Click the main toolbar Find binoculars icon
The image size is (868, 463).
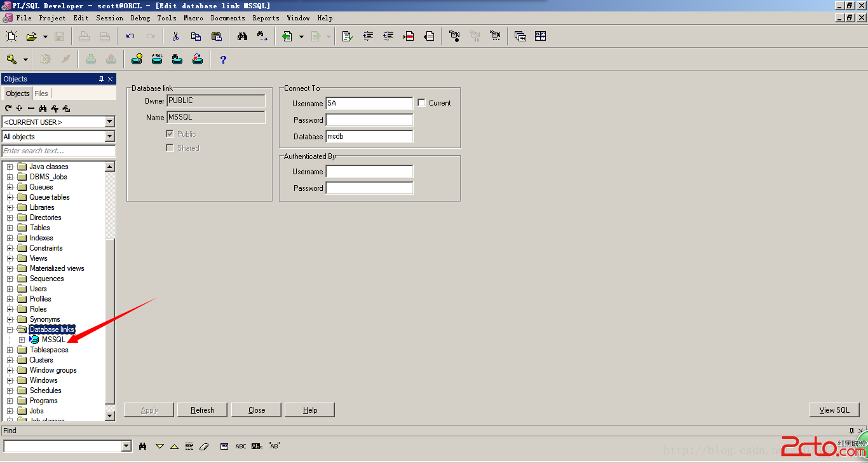pyautogui.click(x=242, y=37)
